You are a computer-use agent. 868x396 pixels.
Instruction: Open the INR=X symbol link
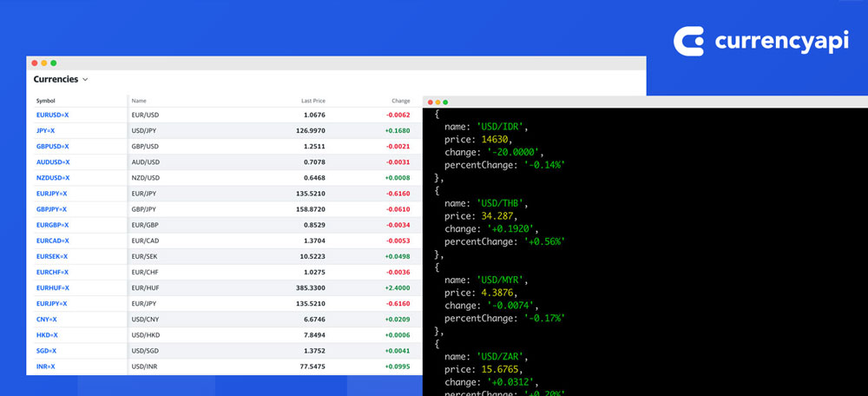(45, 366)
